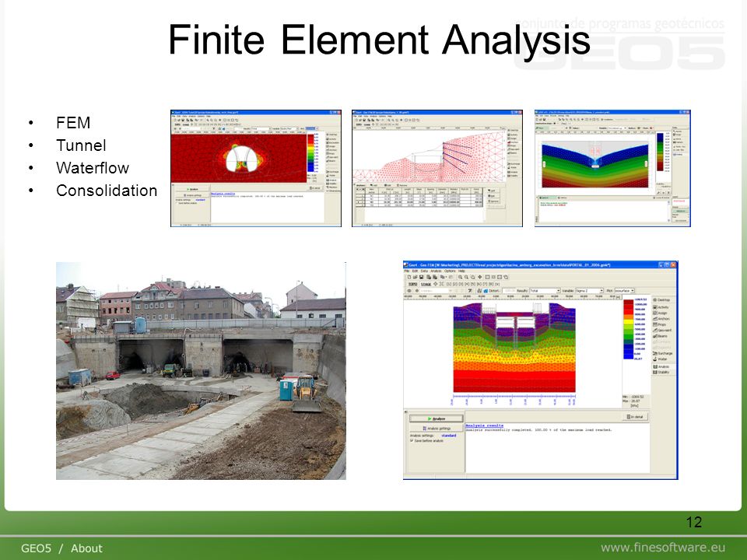Click Save disk icon in Geo FEM toolbar
747x560 pixels.
click(421, 277)
